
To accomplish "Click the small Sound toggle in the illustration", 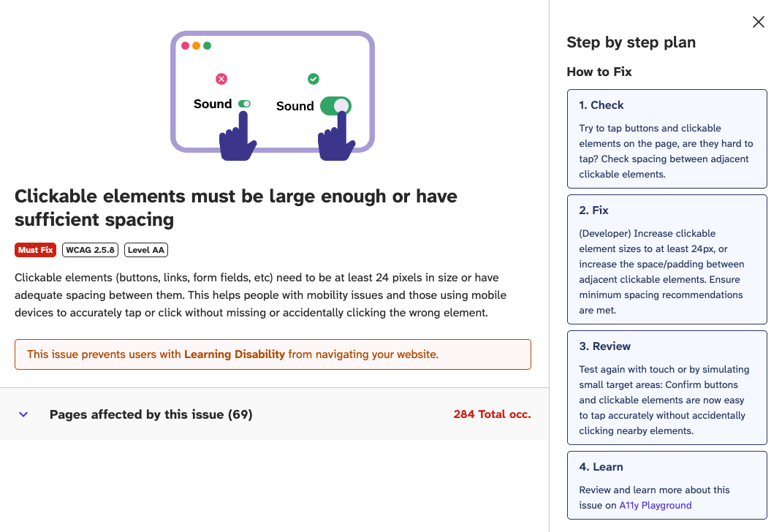I will (x=244, y=104).
